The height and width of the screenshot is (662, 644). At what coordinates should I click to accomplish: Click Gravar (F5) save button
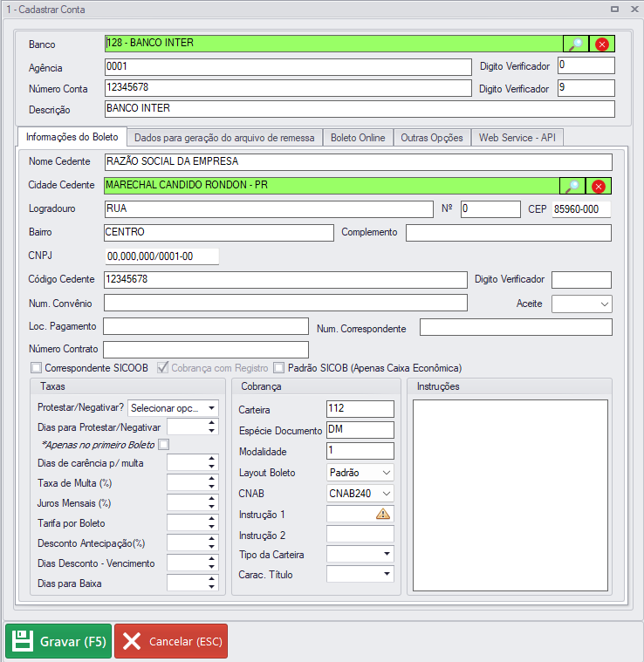click(58, 641)
